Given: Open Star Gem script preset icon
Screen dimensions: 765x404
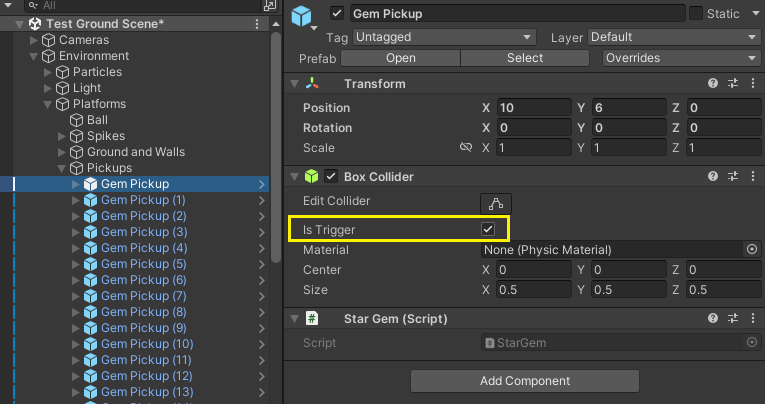Looking at the screenshot, I should [x=733, y=319].
